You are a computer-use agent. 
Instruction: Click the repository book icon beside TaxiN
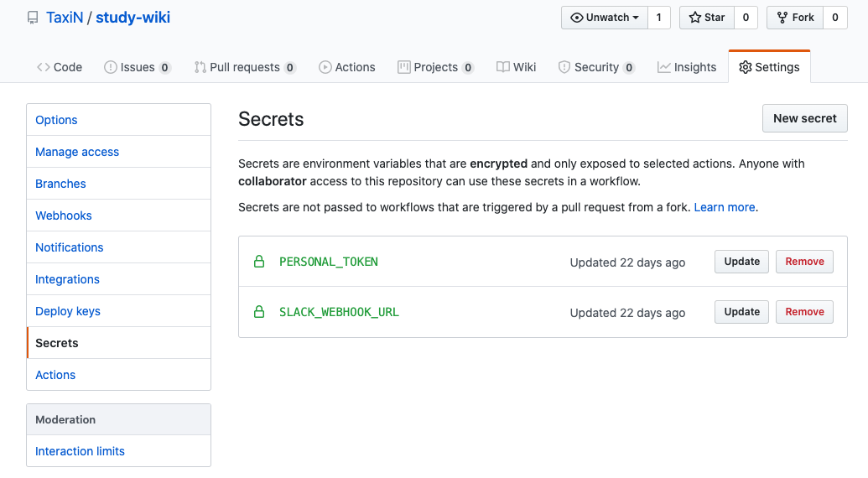coord(33,18)
